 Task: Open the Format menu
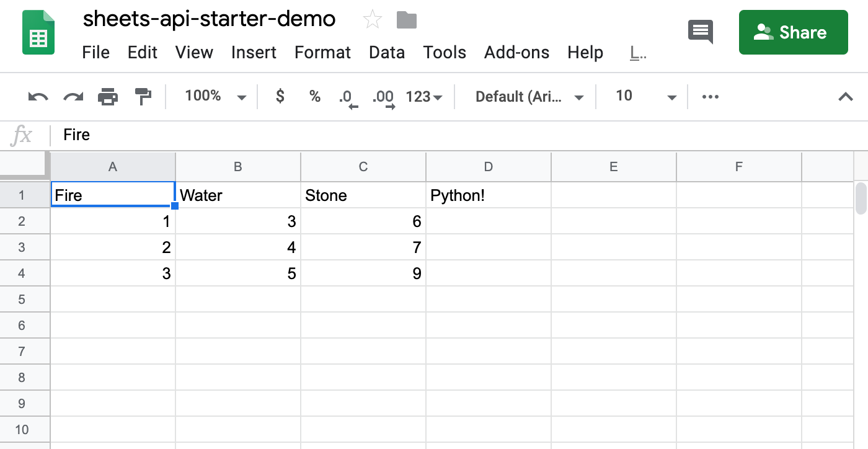click(x=322, y=53)
